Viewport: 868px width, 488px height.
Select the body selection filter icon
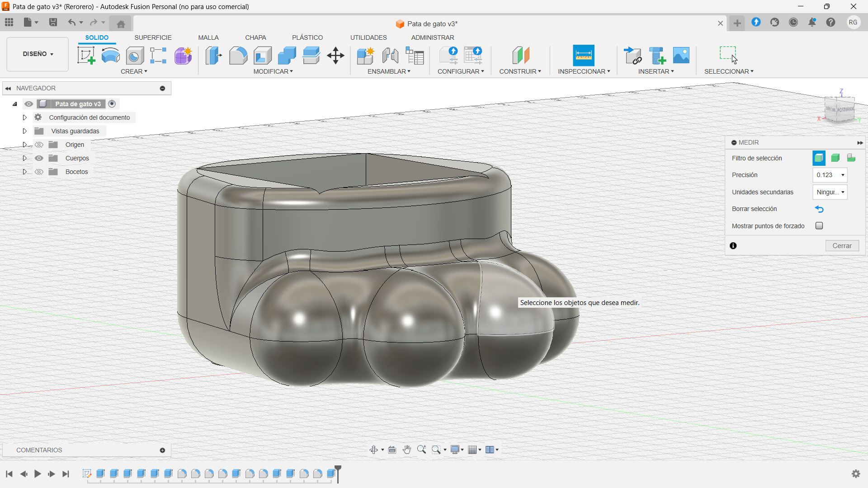835,158
